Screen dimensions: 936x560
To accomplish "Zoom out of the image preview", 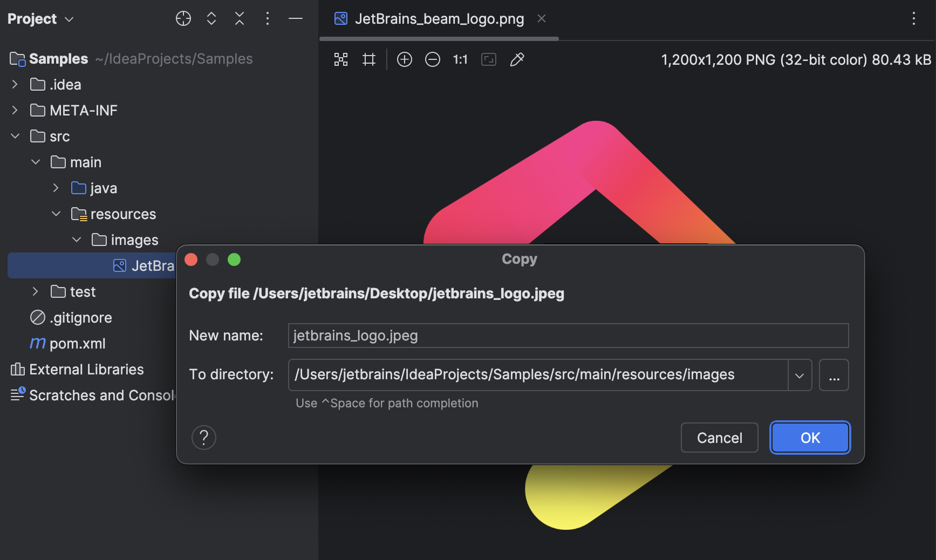I will (x=433, y=59).
